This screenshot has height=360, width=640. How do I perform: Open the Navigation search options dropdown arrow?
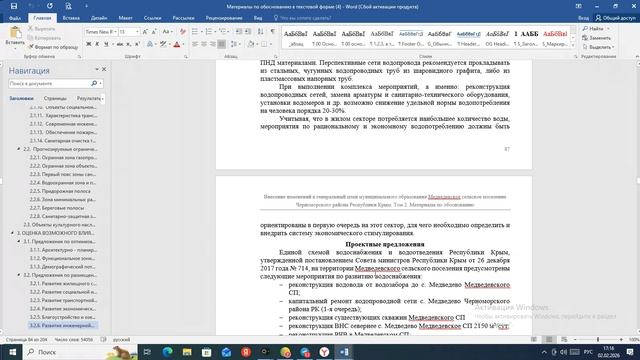tap(100, 83)
